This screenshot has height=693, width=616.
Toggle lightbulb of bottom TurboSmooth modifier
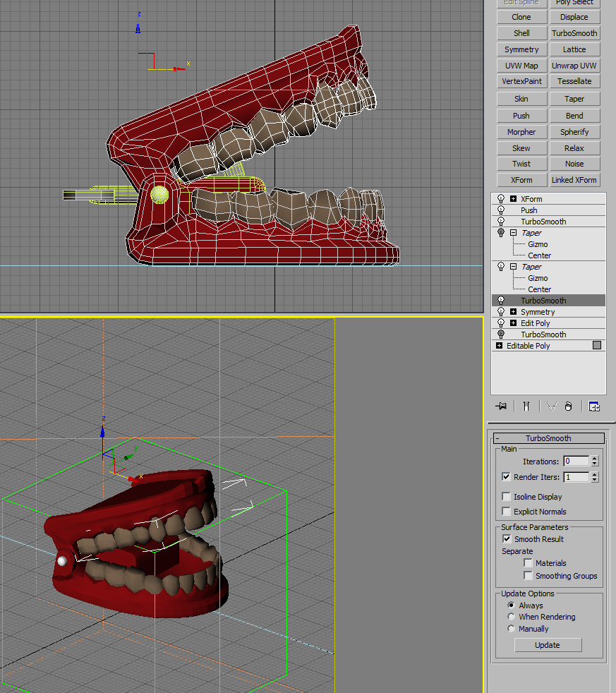[x=501, y=335]
